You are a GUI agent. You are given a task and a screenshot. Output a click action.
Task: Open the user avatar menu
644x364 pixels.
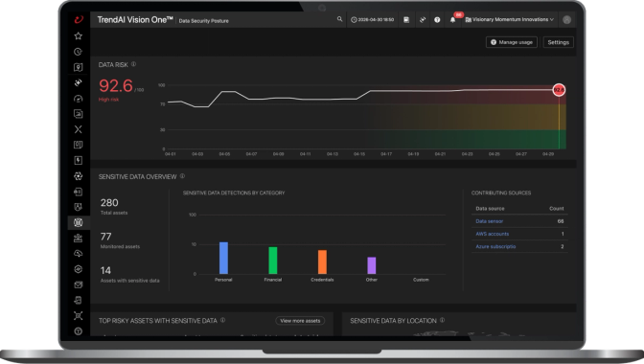tap(566, 20)
